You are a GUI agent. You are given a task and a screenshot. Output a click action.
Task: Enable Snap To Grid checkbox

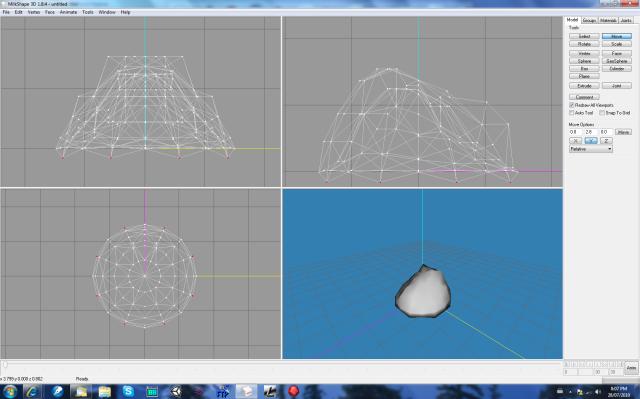(602, 113)
